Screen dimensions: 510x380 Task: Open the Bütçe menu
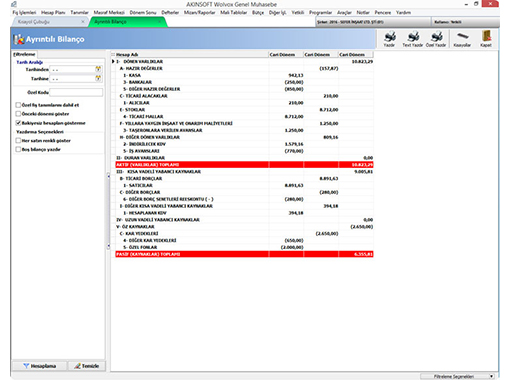point(258,12)
